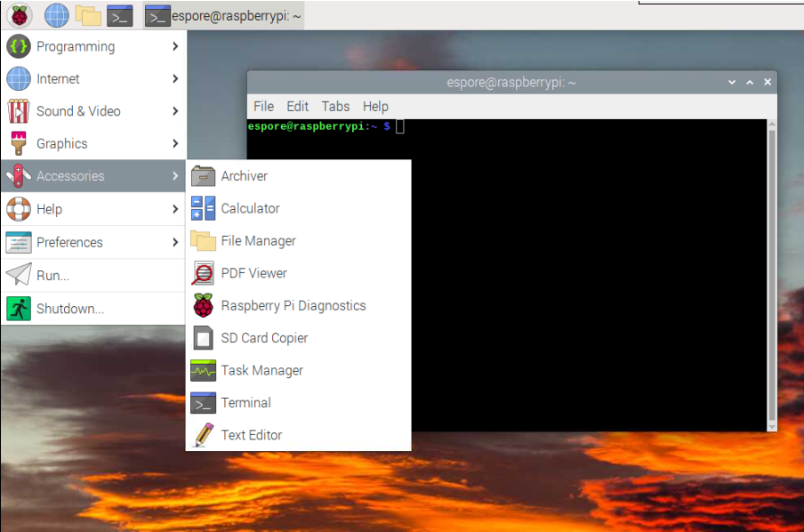Click the Help lifebuoy icon
Screen dimensions: 804x532
(x=19, y=209)
